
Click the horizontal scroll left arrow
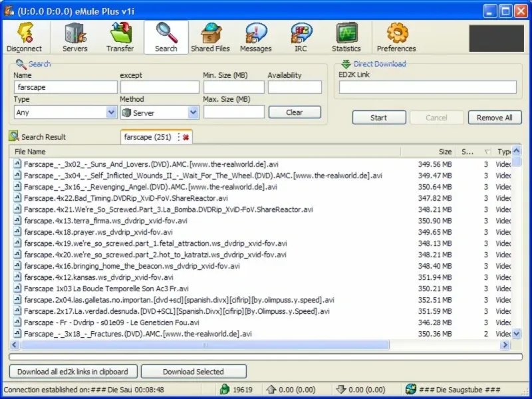pos(14,345)
